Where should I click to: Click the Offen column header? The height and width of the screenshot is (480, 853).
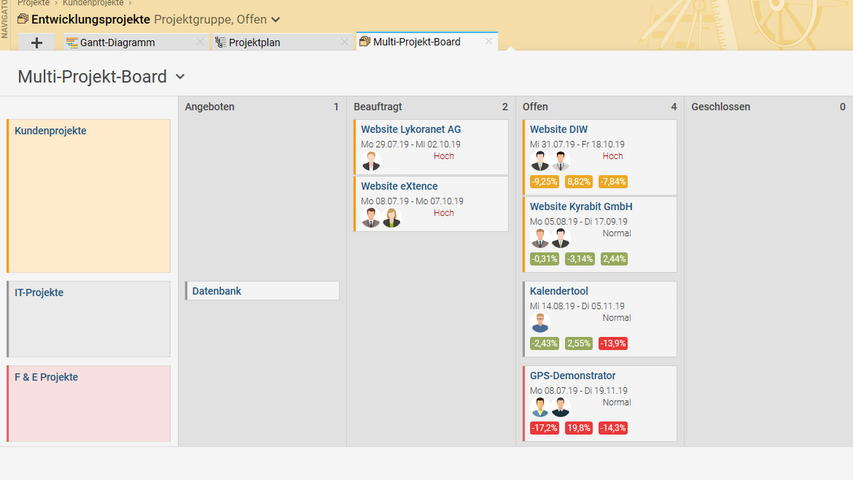(535, 107)
